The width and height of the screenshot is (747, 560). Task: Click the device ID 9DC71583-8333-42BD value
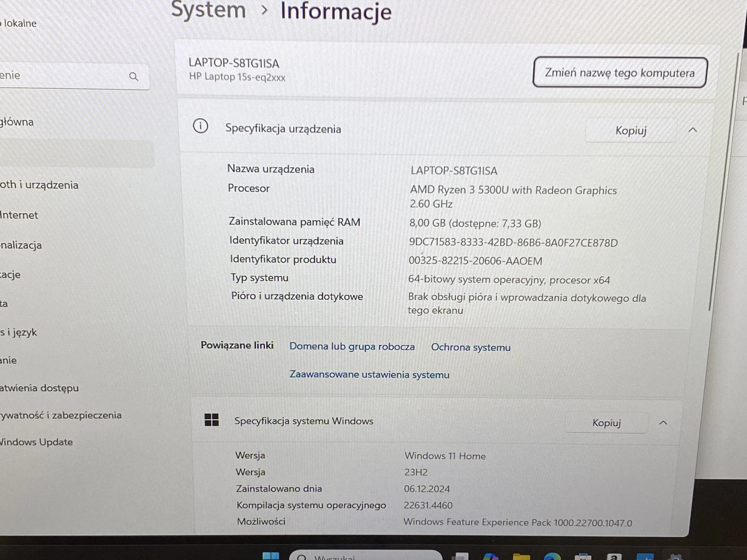pyautogui.click(x=513, y=243)
